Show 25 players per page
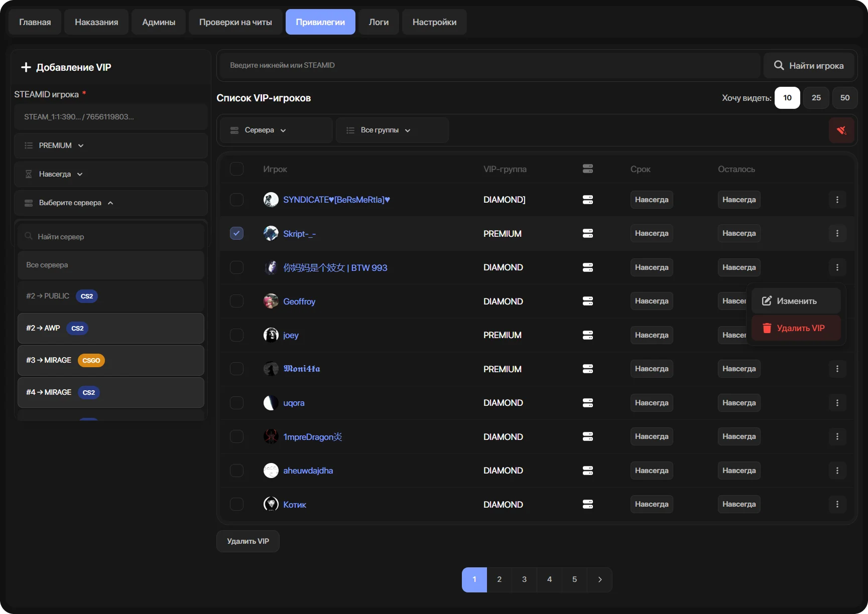The width and height of the screenshot is (868, 614). tap(816, 98)
